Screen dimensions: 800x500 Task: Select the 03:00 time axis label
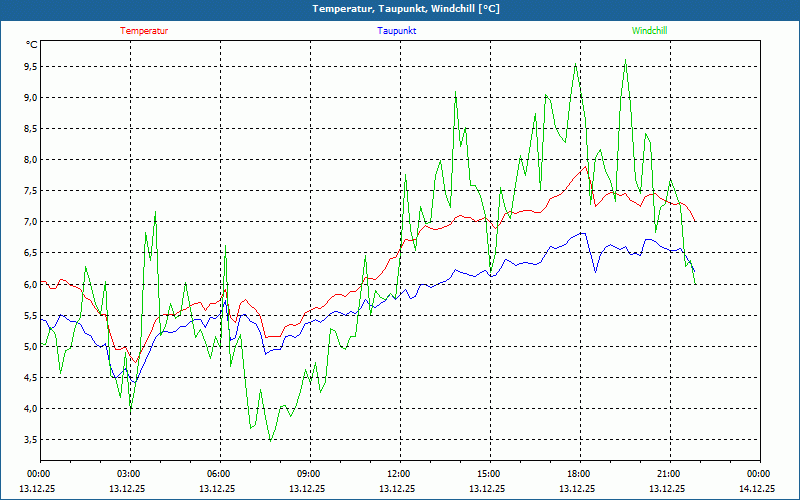tap(129, 474)
